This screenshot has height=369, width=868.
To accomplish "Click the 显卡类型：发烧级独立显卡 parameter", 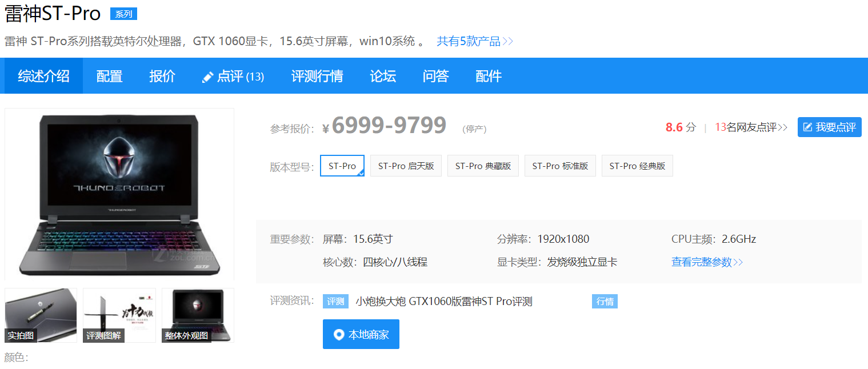I will coord(557,262).
